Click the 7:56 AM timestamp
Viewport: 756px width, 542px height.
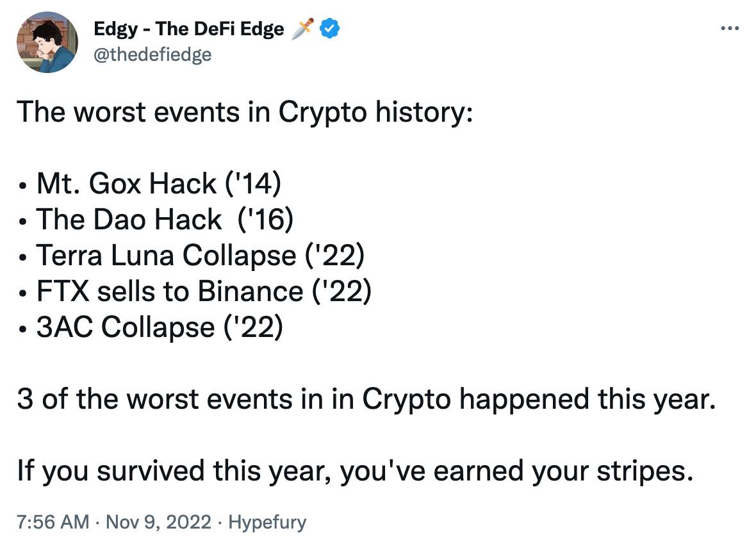point(53,521)
